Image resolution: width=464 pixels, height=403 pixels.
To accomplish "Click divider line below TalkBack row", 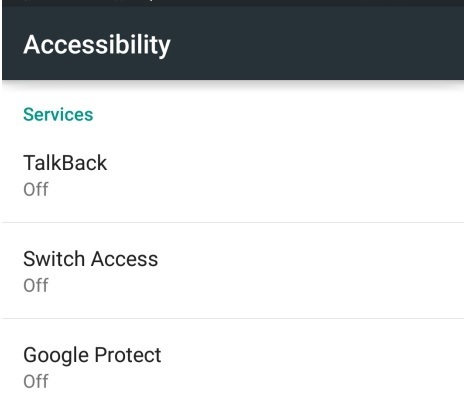I will [233, 222].
